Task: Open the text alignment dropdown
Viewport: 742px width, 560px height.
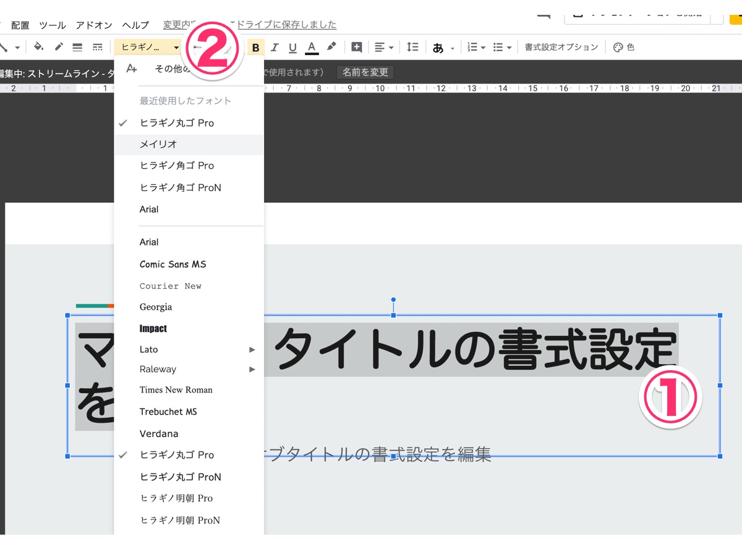Action: (x=384, y=47)
